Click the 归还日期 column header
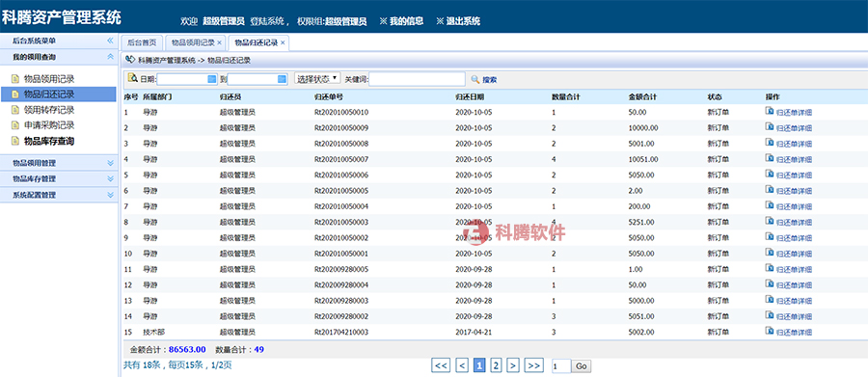The width and height of the screenshot is (868, 377). click(x=470, y=96)
